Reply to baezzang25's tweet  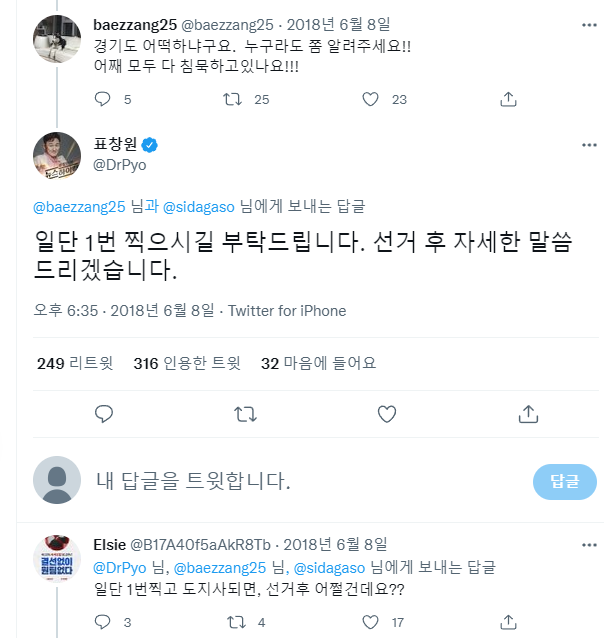coord(103,99)
